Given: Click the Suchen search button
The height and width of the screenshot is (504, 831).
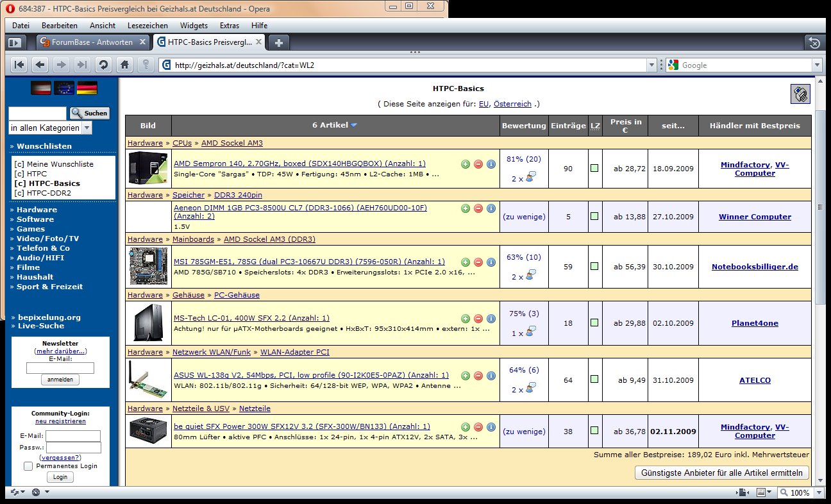Looking at the screenshot, I should point(90,113).
